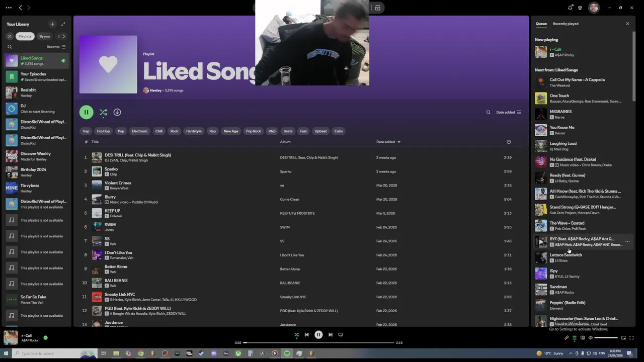This screenshot has height=362, width=644.
Task: Seek within the track progress bar
Action: 318,343
